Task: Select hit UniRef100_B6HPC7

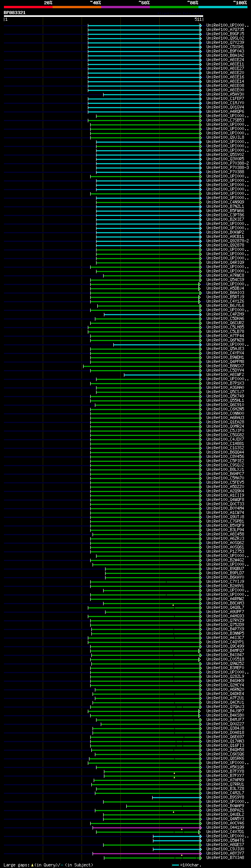Action: 225,474
